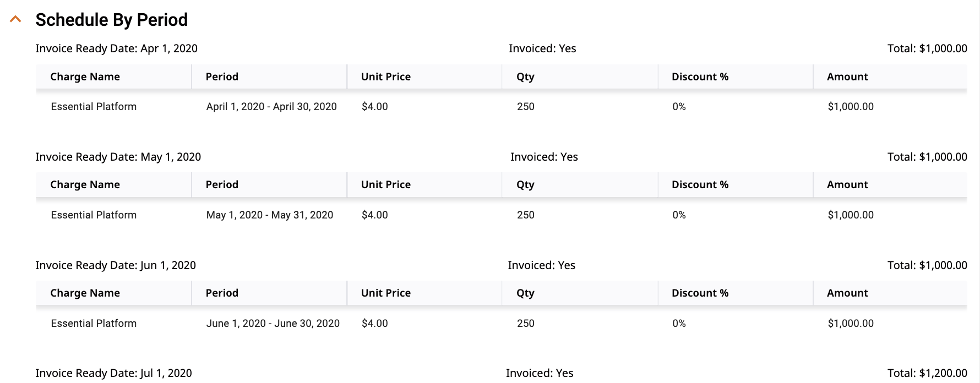This screenshot has width=980, height=383.
Task: Click the Schedule By Period heading
Action: point(111,20)
